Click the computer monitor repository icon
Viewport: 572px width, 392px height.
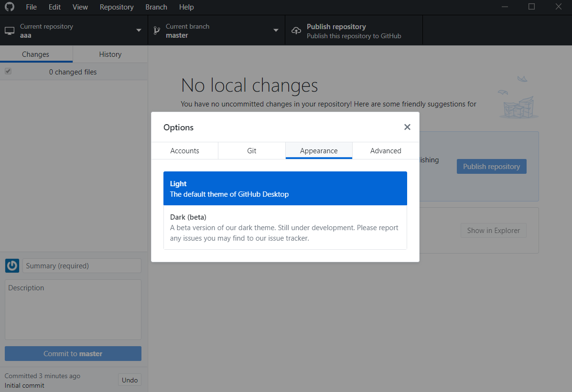click(x=10, y=31)
